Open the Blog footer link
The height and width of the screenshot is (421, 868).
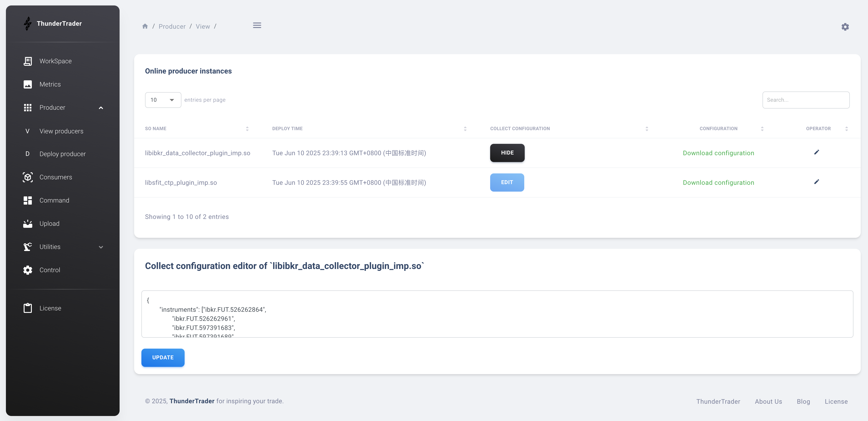803,401
